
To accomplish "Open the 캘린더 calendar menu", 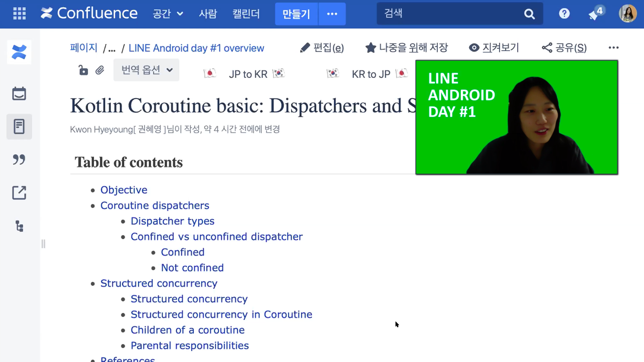I will pos(246,14).
